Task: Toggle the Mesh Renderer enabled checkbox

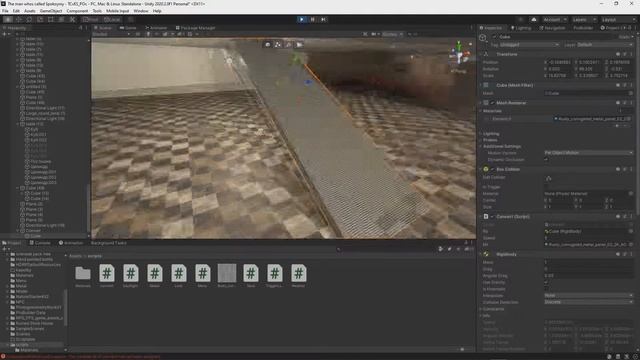Action: 493,103
